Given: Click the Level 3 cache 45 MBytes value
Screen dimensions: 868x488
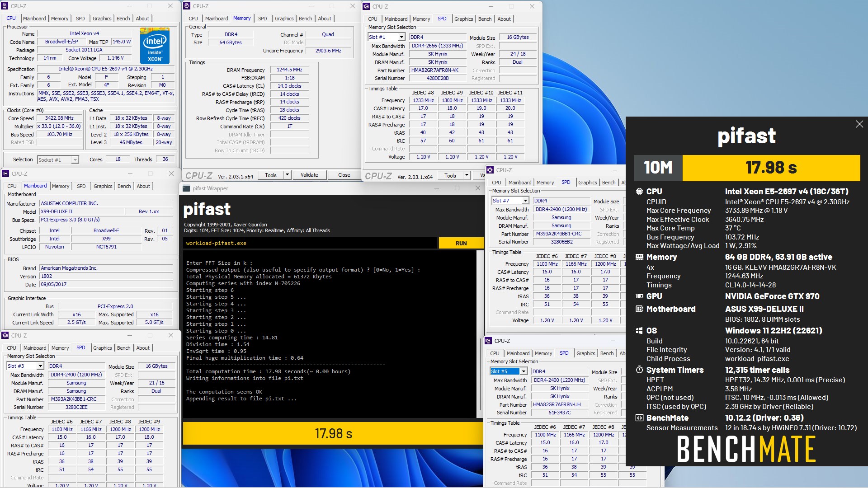Looking at the screenshot, I should coord(131,142).
